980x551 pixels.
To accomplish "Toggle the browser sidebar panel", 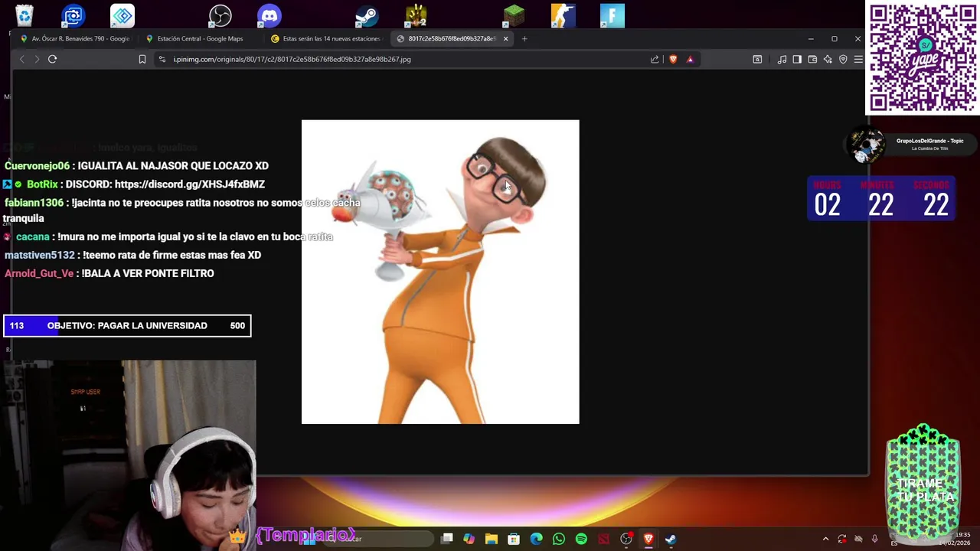I will 797,59.
